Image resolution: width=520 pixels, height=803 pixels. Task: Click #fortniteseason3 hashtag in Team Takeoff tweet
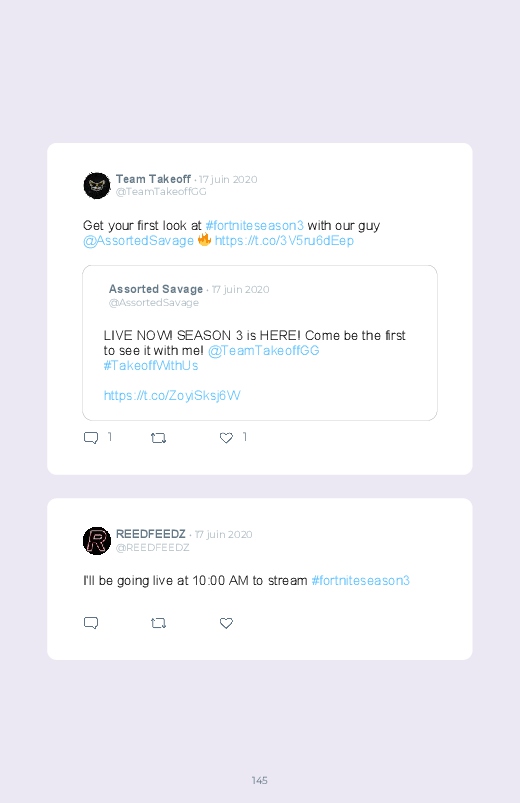tap(255, 225)
